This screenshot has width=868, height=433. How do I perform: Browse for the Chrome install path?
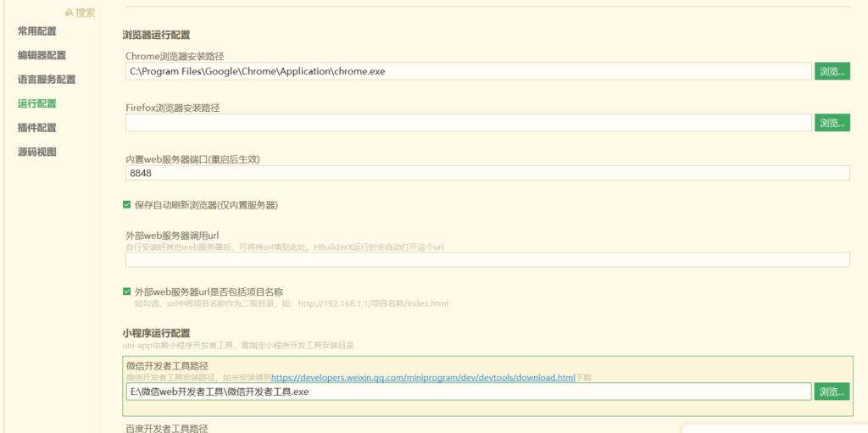pos(832,72)
